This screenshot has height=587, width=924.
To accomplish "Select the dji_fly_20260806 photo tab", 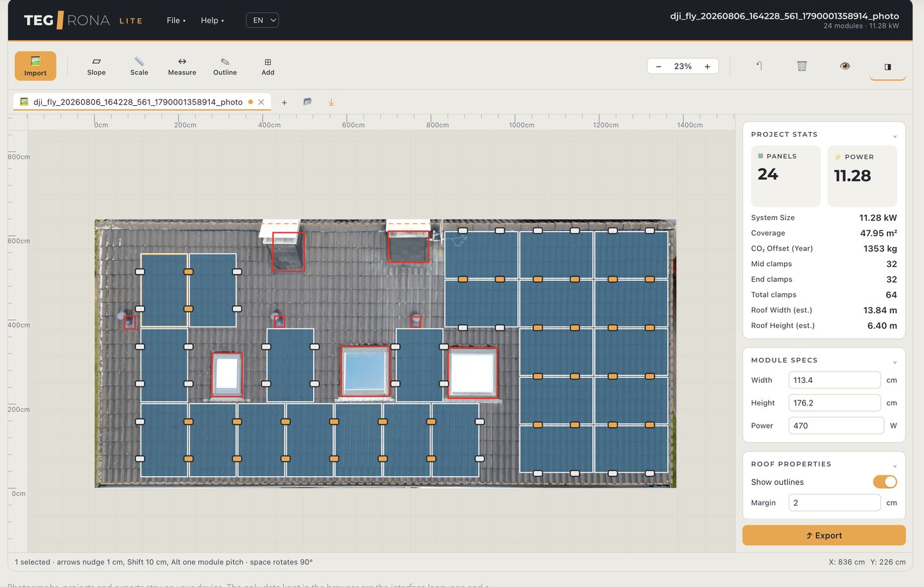I will (x=138, y=102).
